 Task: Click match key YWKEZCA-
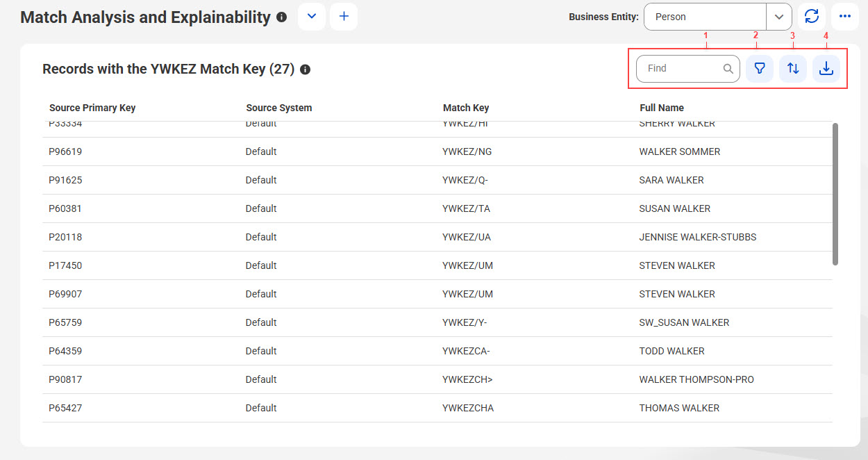point(466,351)
